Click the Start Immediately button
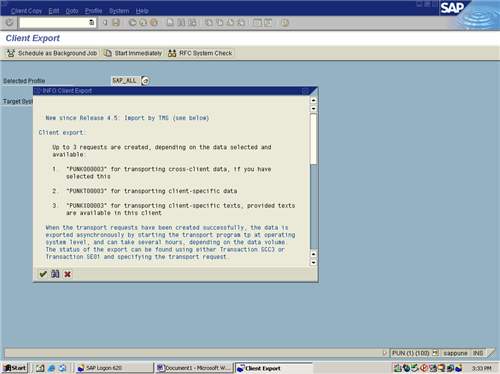The width and height of the screenshot is (500, 374). pyautogui.click(x=133, y=53)
